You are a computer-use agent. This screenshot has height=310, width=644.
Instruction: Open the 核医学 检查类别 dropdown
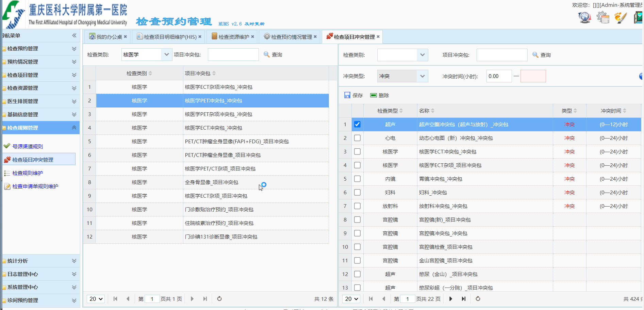tap(166, 54)
